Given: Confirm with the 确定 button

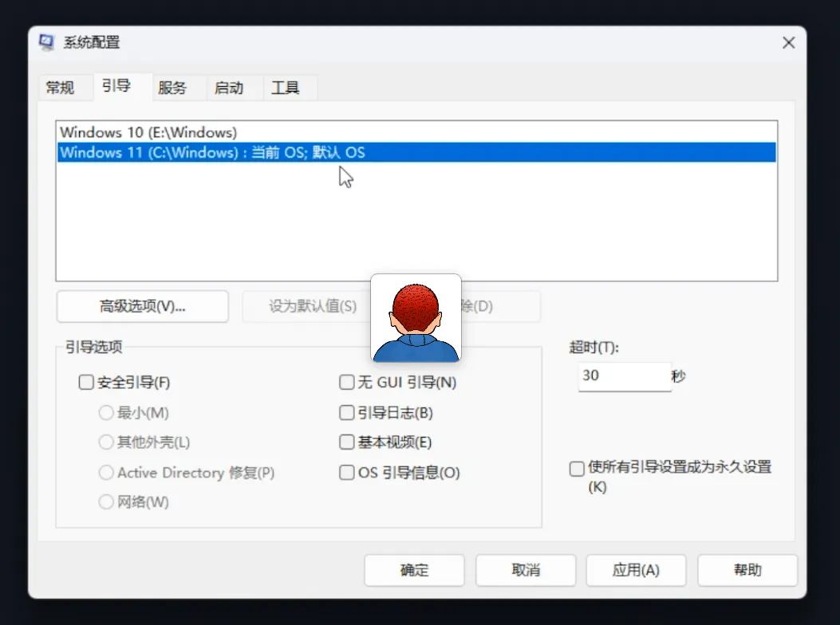Looking at the screenshot, I should (414, 570).
